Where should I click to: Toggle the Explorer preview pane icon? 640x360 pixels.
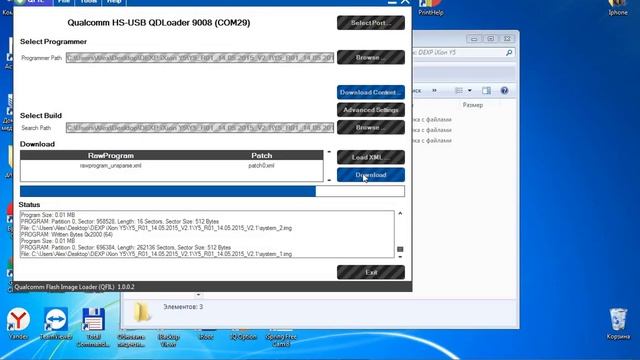pos(486,91)
